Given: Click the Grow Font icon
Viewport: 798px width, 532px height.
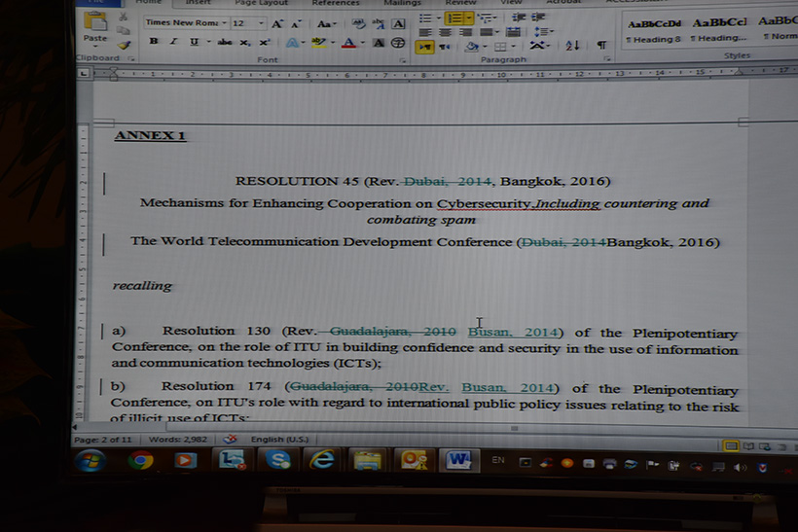Looking at the screenshot, I should click(x=276, y=24).
